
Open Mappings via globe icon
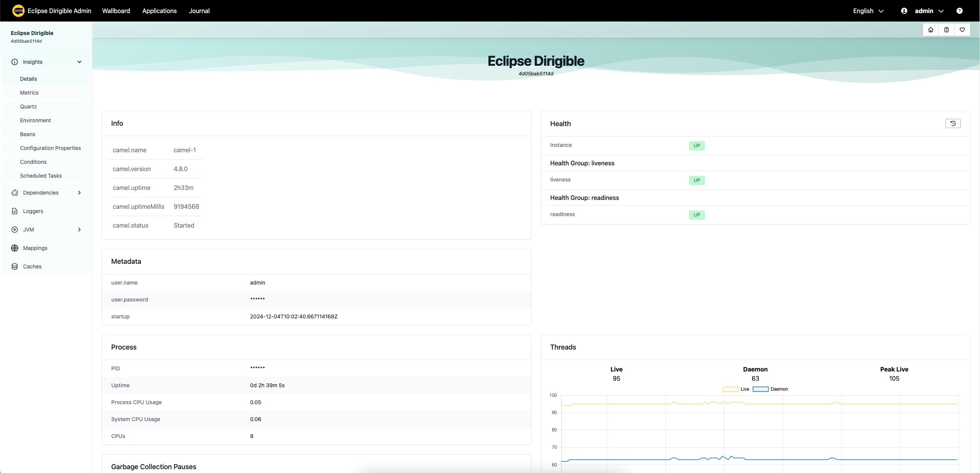[x=15, y=248]
